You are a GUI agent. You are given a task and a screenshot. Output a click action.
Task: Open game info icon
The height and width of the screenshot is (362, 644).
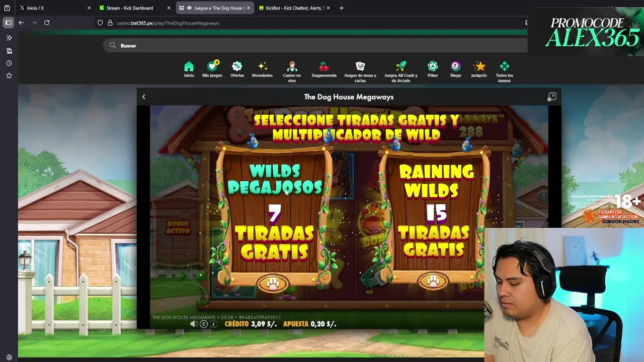coord(213,324)
